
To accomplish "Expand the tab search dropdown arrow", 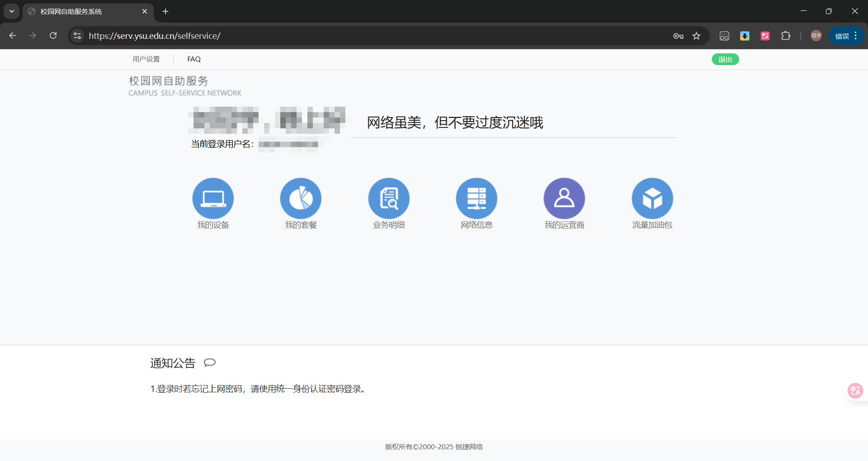I will pyautogui.click(x=12, y=11).
